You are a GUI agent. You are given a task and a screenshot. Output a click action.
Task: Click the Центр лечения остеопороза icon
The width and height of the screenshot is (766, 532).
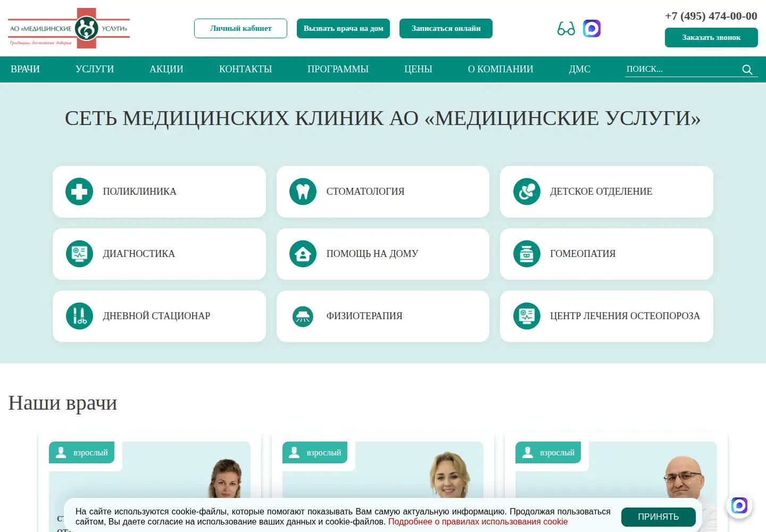coord(527,316)
